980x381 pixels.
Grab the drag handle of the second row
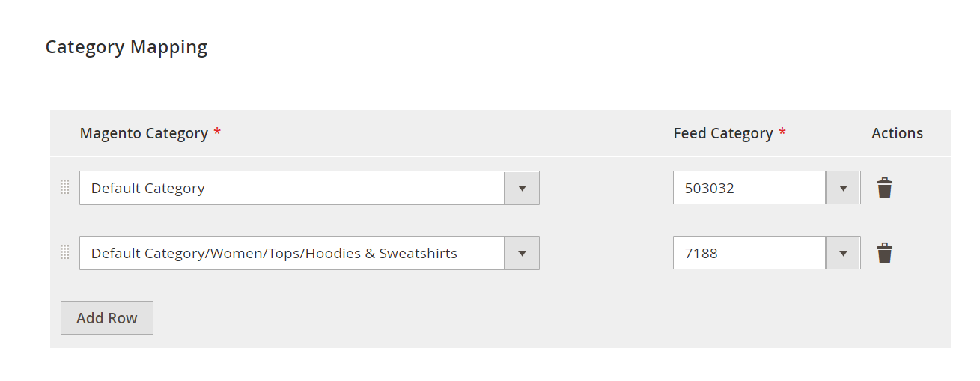64,252
